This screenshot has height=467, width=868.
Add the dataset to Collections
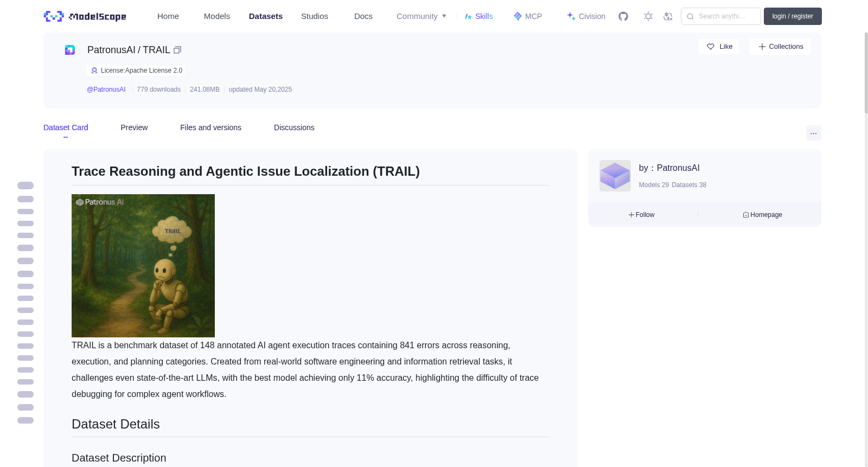tap(781, 47)
